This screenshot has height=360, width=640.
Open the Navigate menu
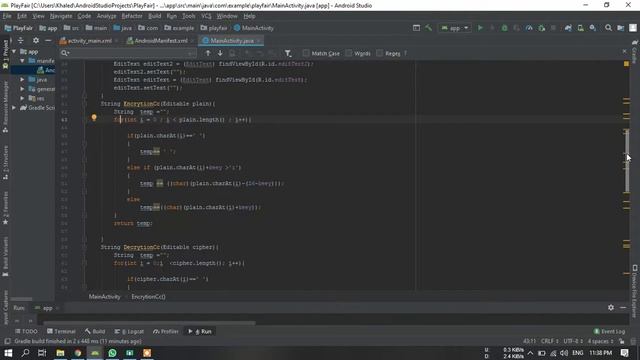61,16
